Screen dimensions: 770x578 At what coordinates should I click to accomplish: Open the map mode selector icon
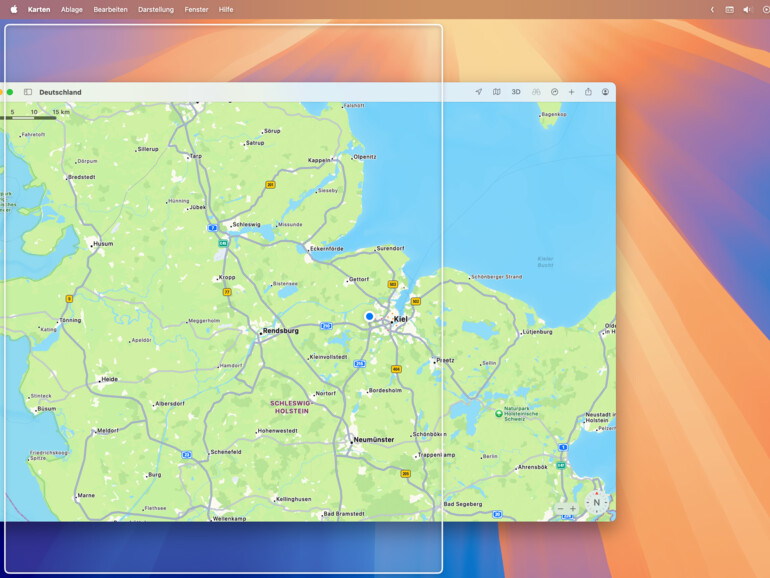click(496, 92)
